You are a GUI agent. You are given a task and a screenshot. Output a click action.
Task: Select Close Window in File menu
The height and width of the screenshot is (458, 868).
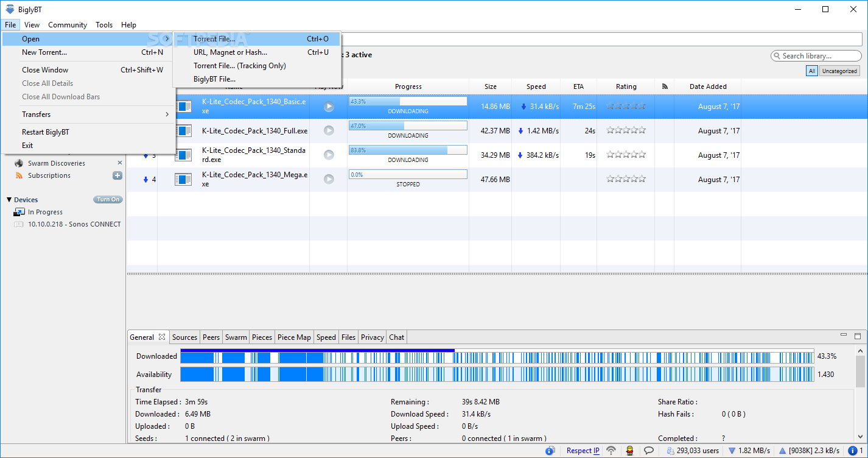pos(88,70)
